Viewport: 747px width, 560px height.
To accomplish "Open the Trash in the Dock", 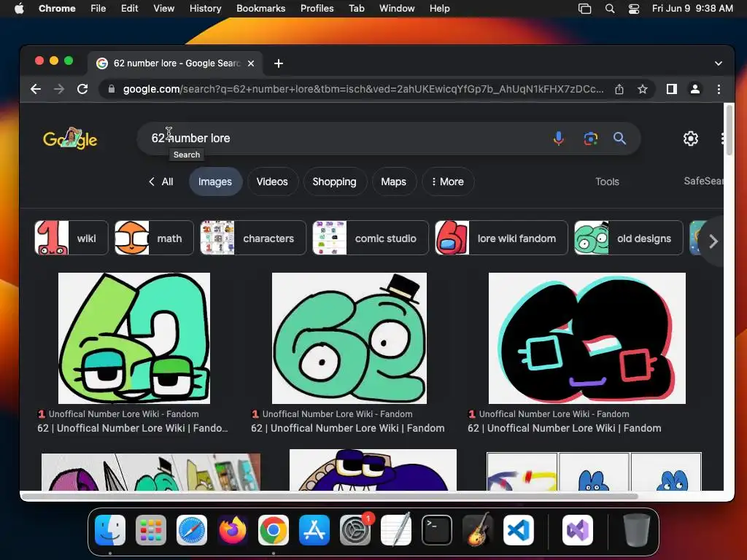I will (636, 530).
